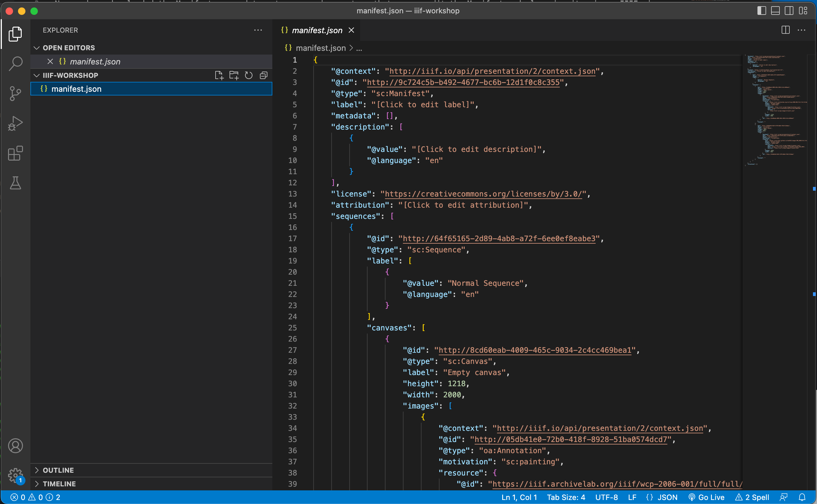This screenshot has width=817, height=504.
Task: Click the New File icon in IIIF-WORKSHOP
Action: coord(219,75)
